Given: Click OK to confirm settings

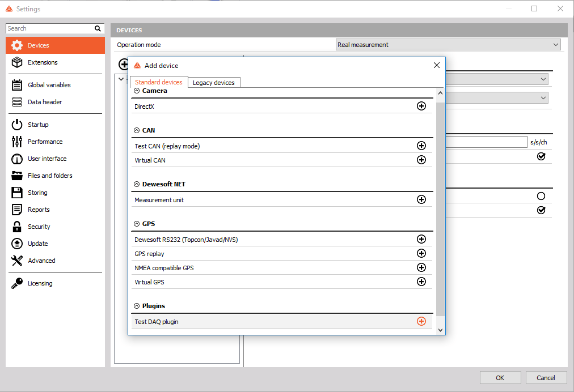Looking at the screenshot, I should pyautogui.click(x=500, y=378).
